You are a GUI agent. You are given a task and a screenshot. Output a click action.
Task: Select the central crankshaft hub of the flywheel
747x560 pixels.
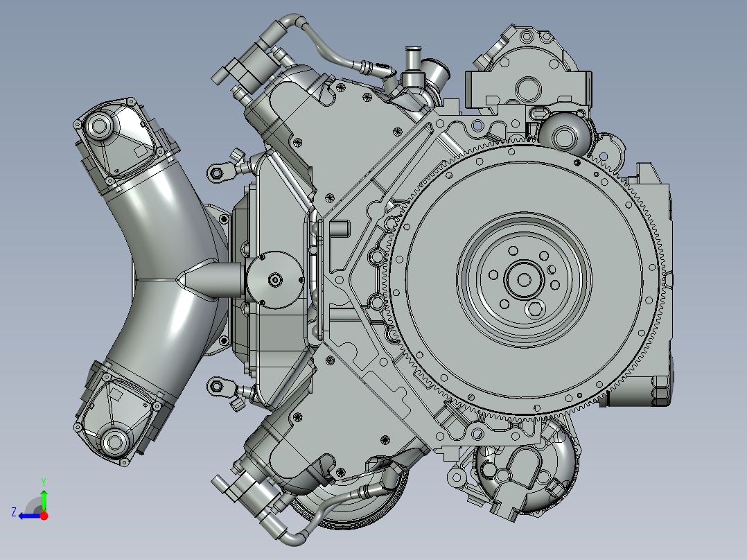pos(524,280)
